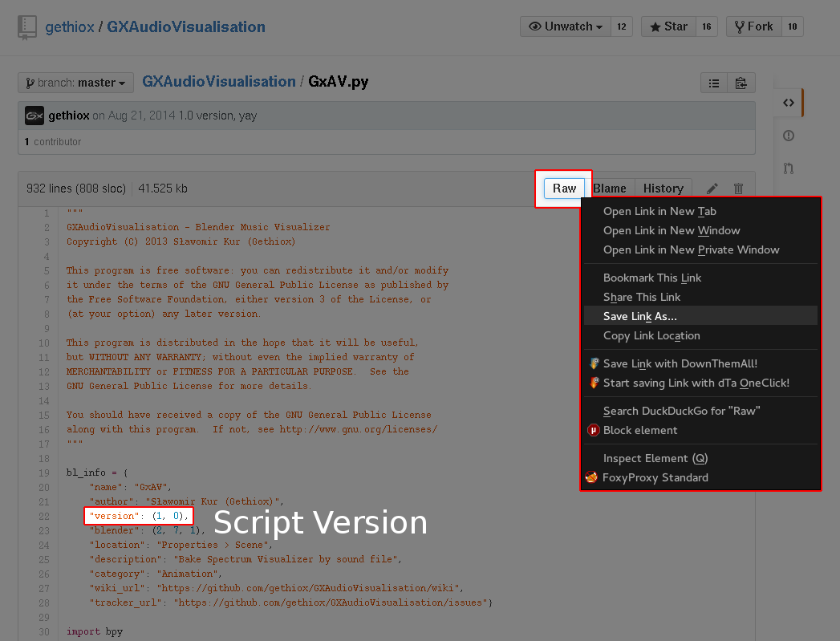Select Open Link in New Private Window
Image resolution: width=840 pixels, height=641 pixels.
pyautogui.click(x=700, y=250)
